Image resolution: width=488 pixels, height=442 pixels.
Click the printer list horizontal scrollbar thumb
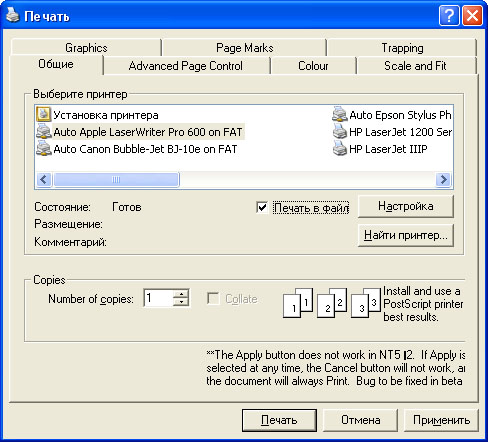116,180
